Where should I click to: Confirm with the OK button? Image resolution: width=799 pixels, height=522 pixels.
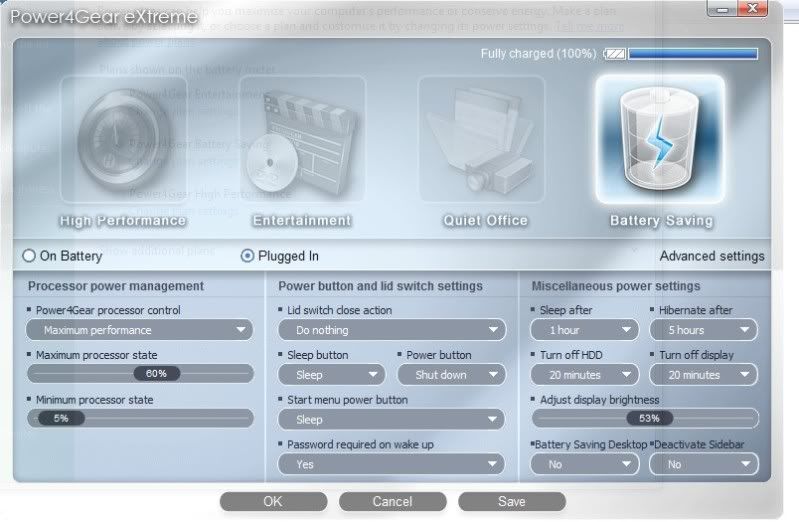(x=273, y=502)
